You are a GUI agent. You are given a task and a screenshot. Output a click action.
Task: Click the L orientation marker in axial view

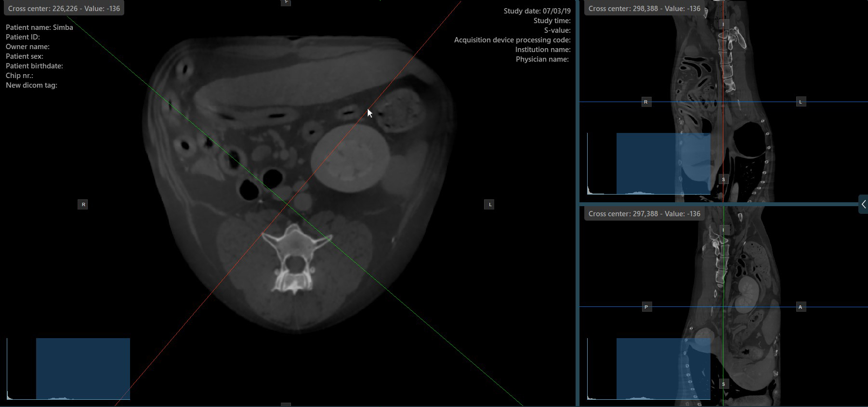489,205
